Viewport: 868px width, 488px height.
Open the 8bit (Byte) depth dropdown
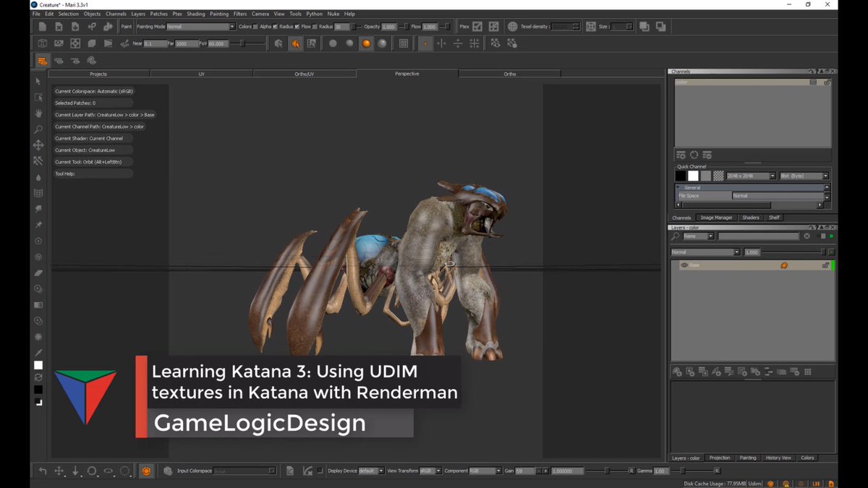(804, 176)
